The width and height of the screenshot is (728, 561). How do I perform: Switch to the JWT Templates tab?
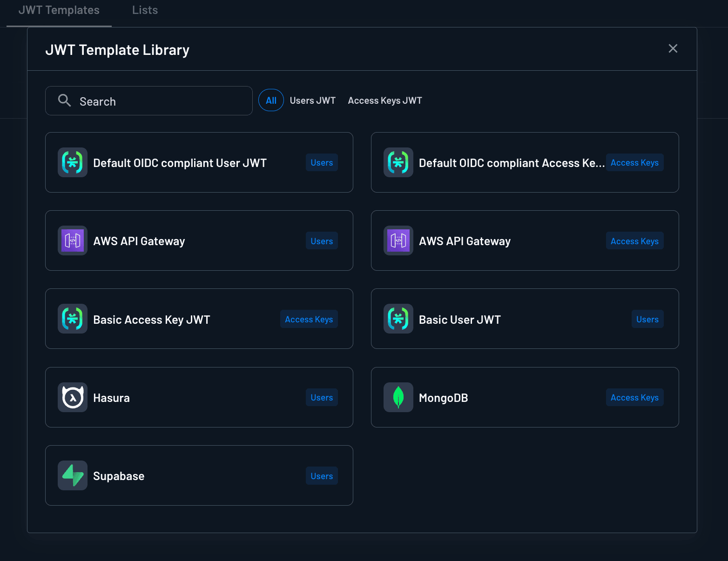tap(59, 10)
